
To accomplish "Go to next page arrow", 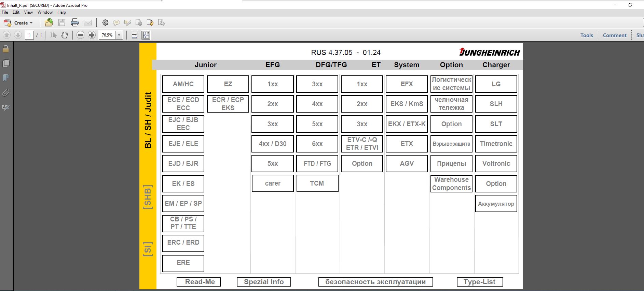I will (18, 35).
